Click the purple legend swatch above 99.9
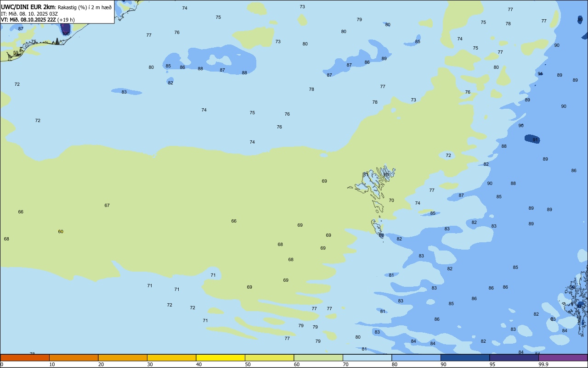This screenshot has height=368, width=588. coord(563,357)
